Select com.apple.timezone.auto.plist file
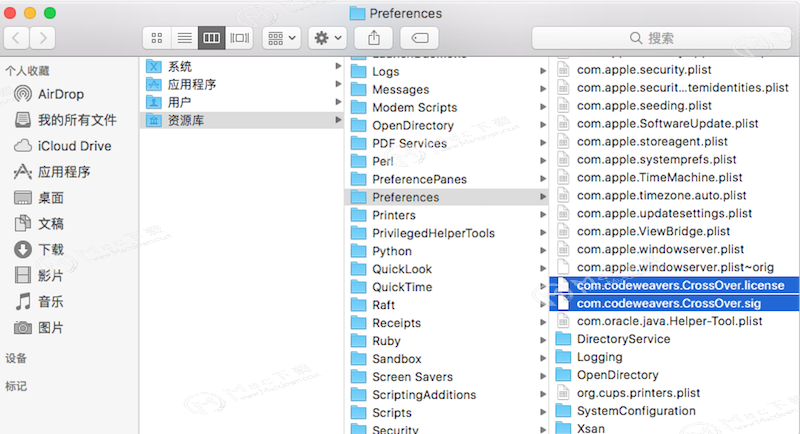This screenshot has width=800, height=434. [x=674, y=195]
